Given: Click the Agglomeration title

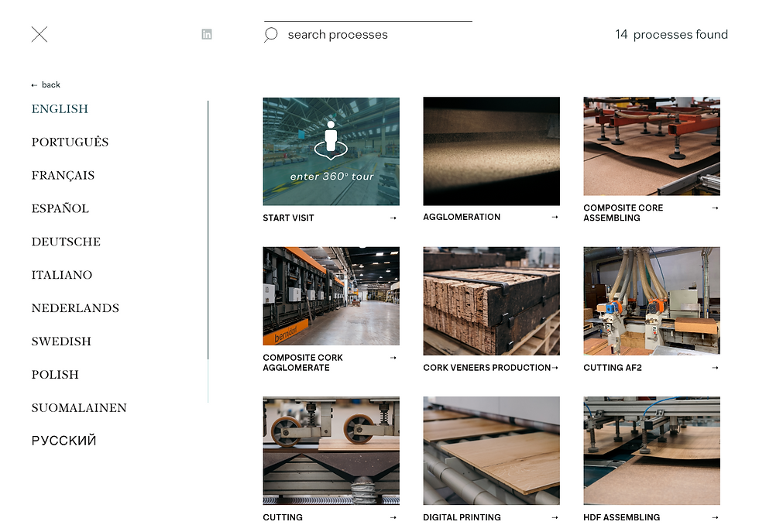Looking at the screenshot, I should pyautogui.click(x=462, y=217).
